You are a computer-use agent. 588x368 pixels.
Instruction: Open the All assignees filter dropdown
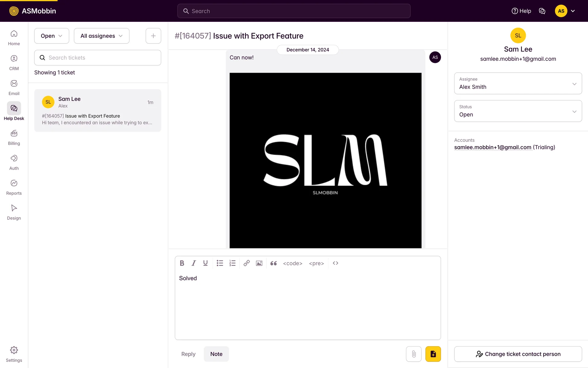coord(101,36)
